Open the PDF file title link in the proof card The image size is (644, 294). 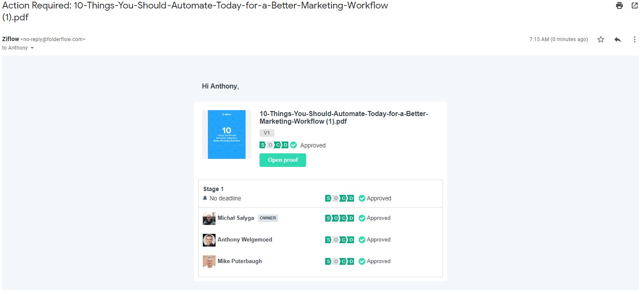[x=344, y=118]
